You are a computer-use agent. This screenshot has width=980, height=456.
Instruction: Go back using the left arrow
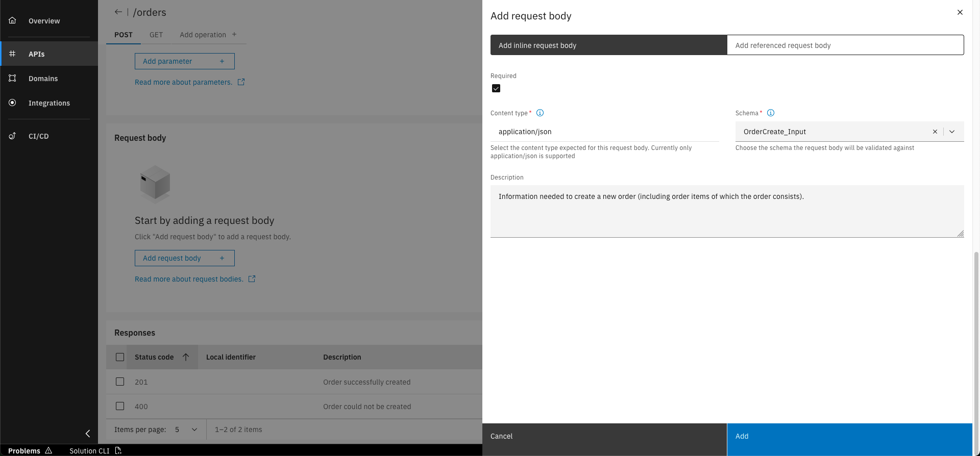click(118, 12)
